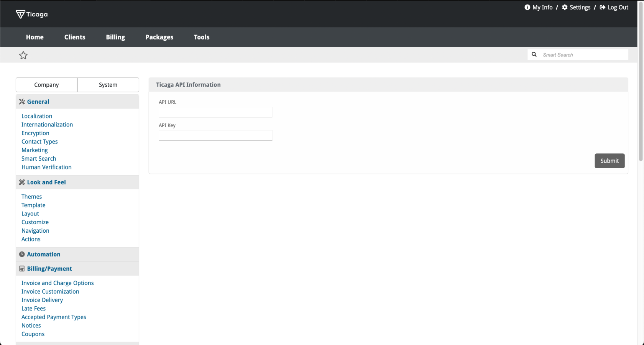Toggle the favorite star icon
The width and height of the screenshot is (644, 345).
[x=23, y=55]
